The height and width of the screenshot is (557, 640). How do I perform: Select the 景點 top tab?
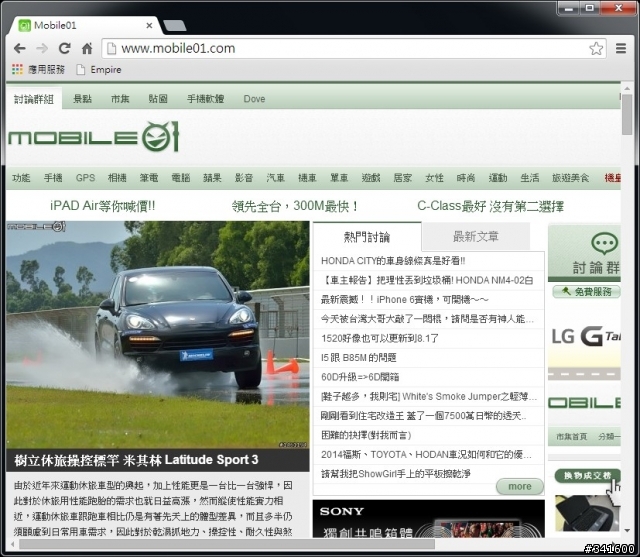point(82,99)
